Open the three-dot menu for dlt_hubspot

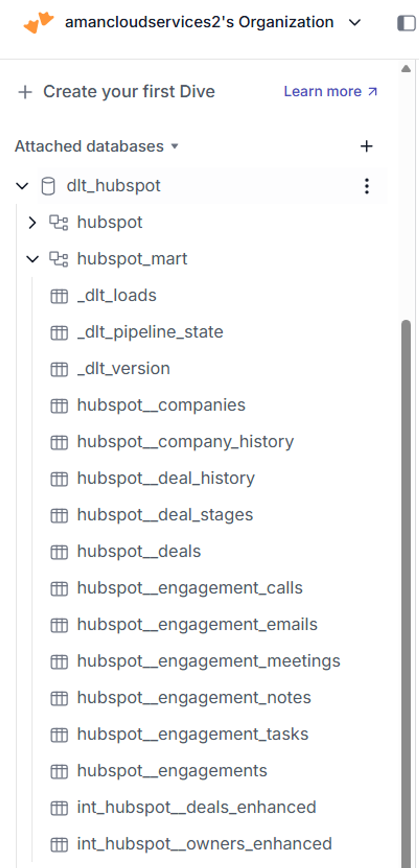click(x=367, y=186)
